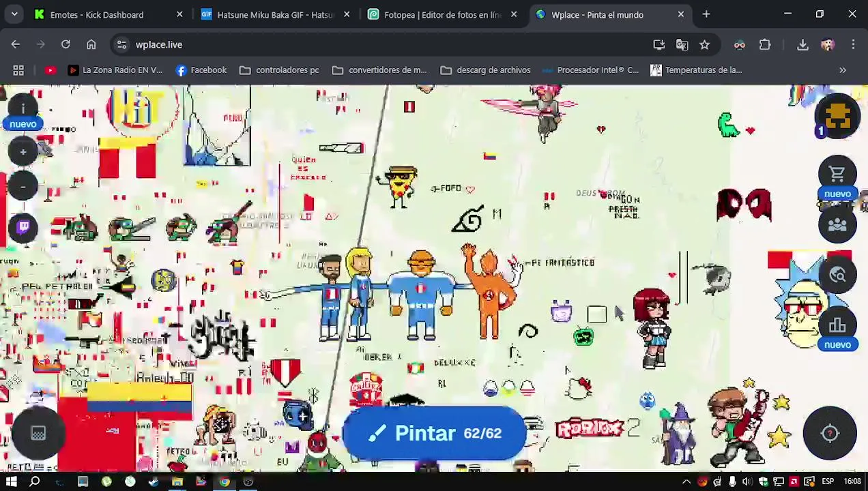The image size is (868, 491).
Task: Toggle the bottom-left overlay map button
Action: [x=38, y=433]
